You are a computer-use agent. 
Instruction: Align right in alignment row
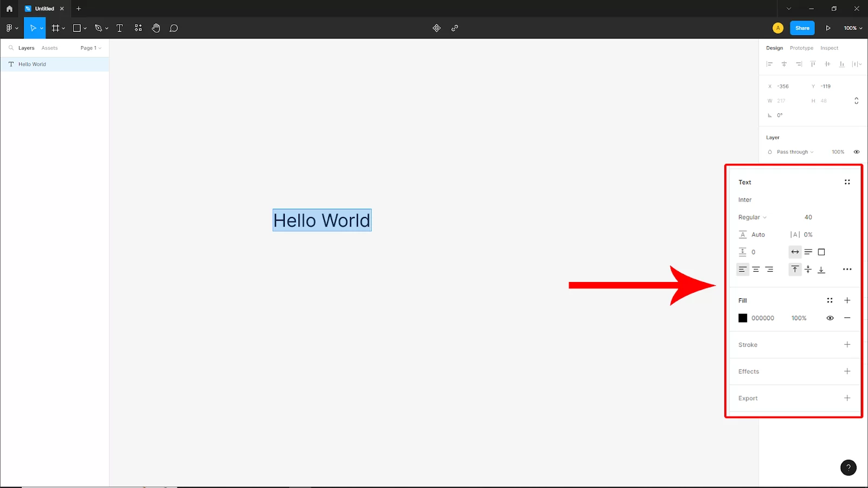point(799,64)
